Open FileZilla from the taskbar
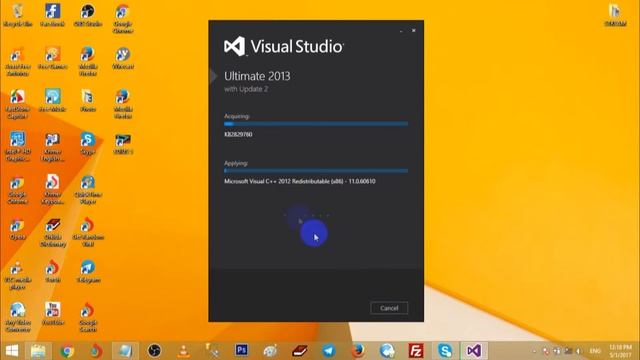This screenshot has height=360, width=640. [416, 351]
